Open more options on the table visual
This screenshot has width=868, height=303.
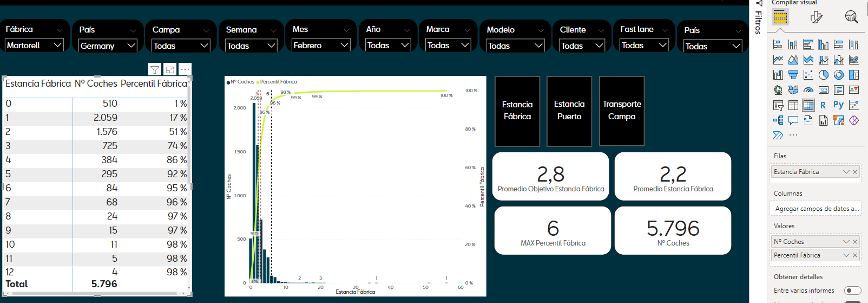[185, 69]
